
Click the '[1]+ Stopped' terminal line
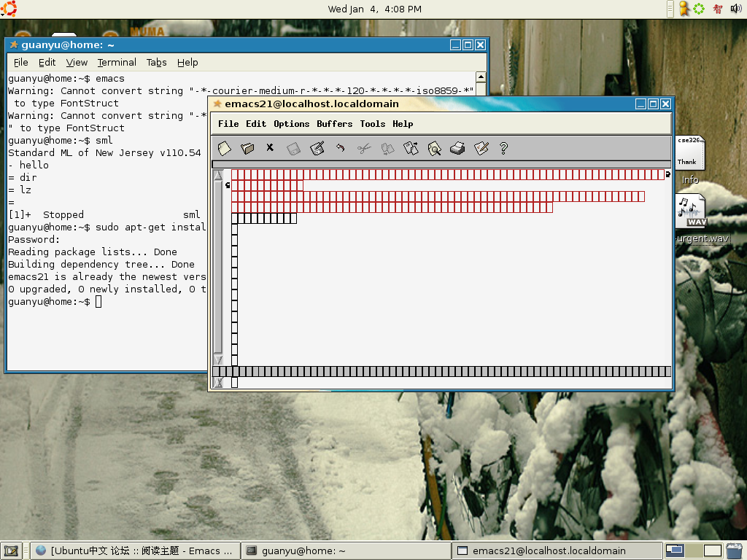(x=104, y=215)
